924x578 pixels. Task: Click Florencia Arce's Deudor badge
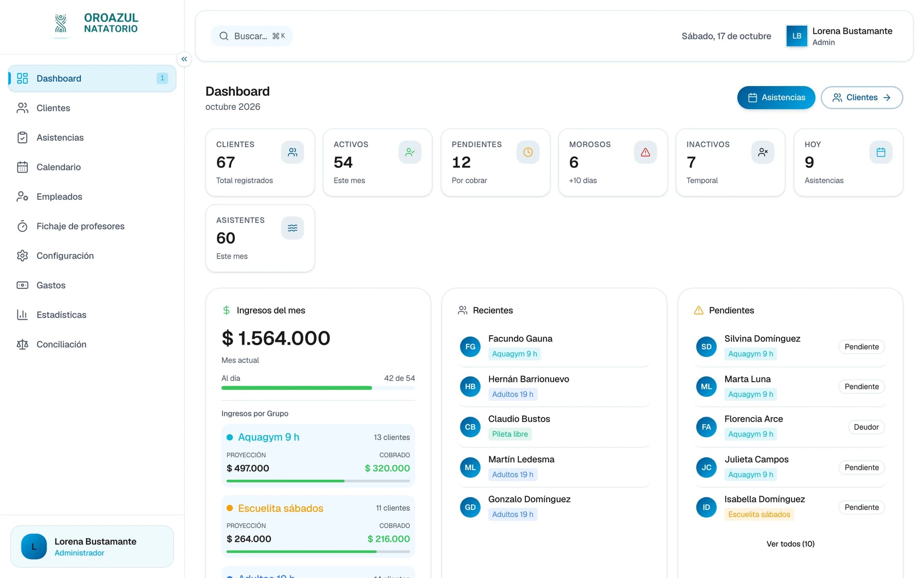click(x=866, y=427)
